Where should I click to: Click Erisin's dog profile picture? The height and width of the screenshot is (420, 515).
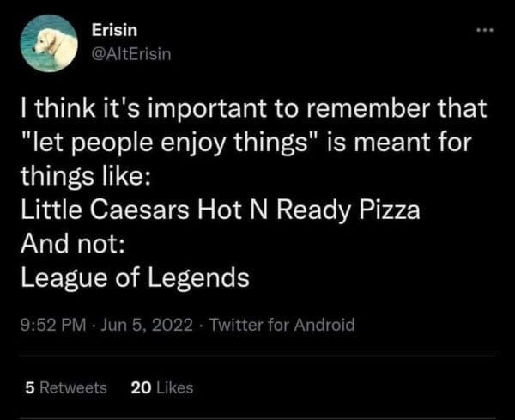(x=49, y=43)
